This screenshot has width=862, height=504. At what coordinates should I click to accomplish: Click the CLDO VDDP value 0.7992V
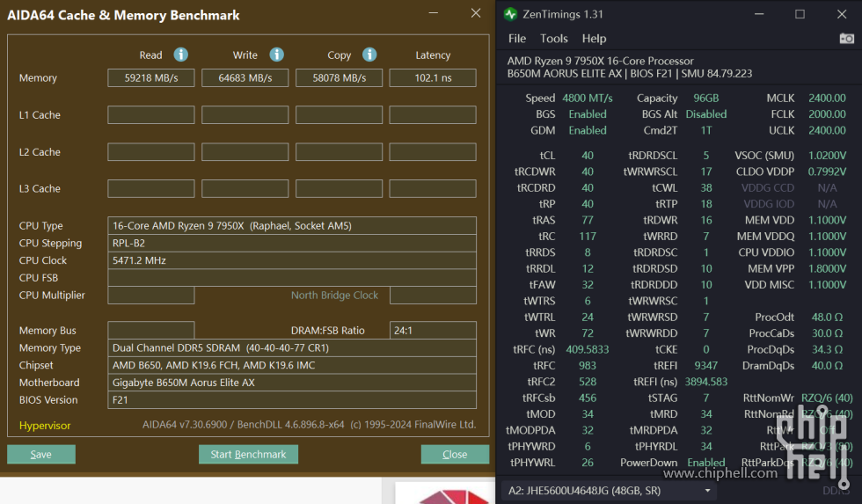tap(827, 172)
